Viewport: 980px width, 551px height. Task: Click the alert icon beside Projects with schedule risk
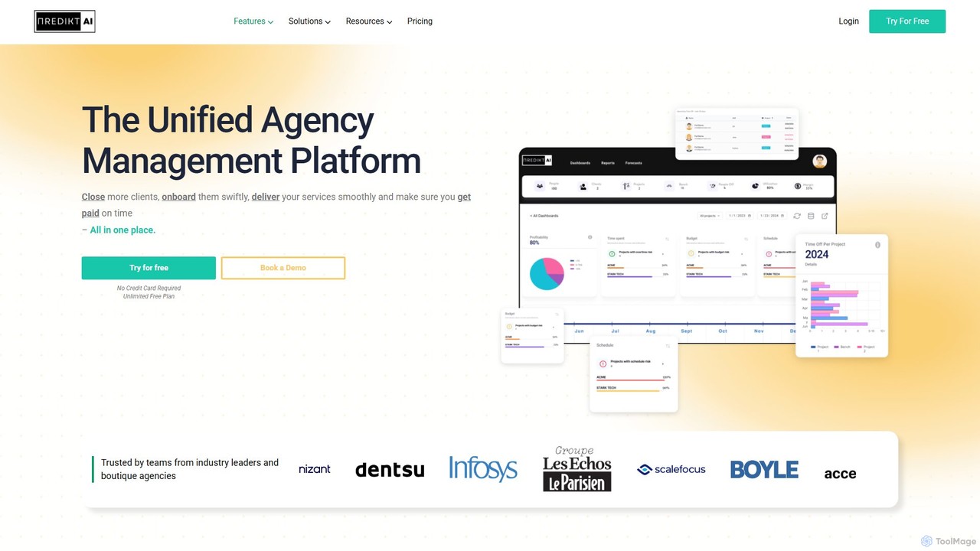click(603, 364)
